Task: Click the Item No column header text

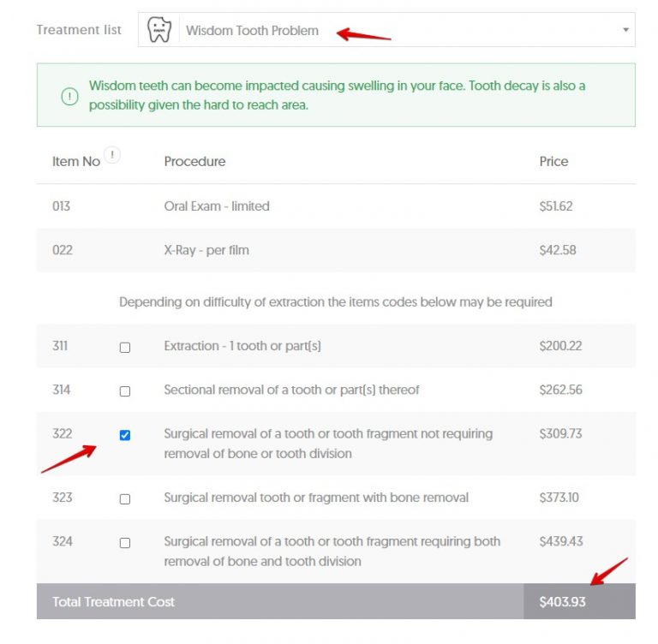Action: coord(76,162)
